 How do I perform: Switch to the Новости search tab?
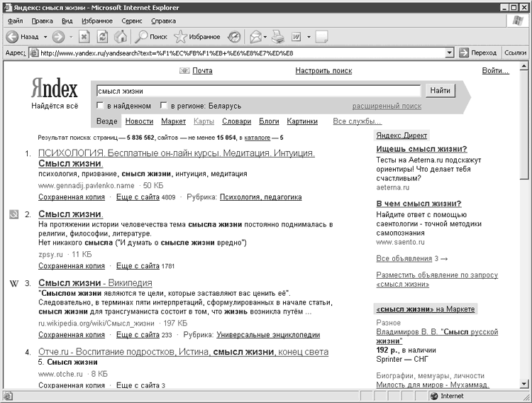(139, 121)
